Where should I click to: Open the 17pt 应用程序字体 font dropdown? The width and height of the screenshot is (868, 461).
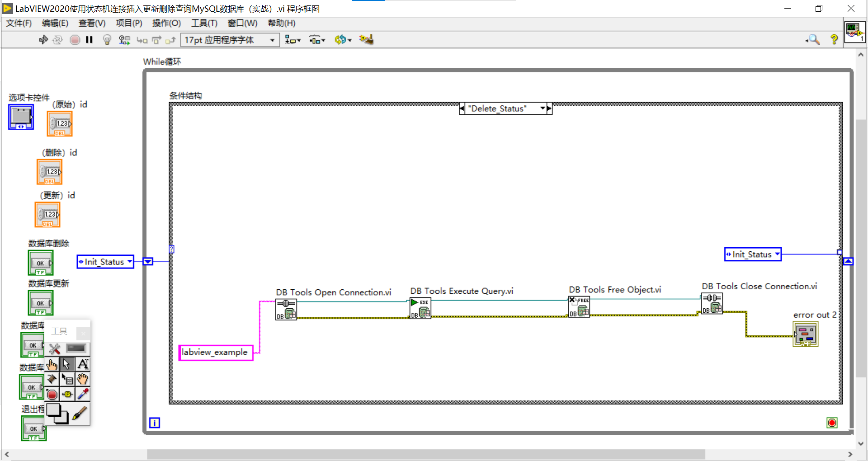click(271, 40)
